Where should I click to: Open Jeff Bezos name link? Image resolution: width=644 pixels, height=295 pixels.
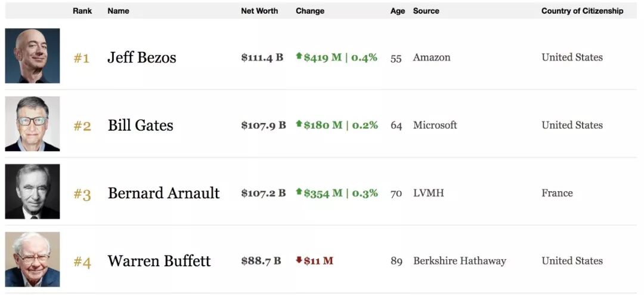coord(142,57)
